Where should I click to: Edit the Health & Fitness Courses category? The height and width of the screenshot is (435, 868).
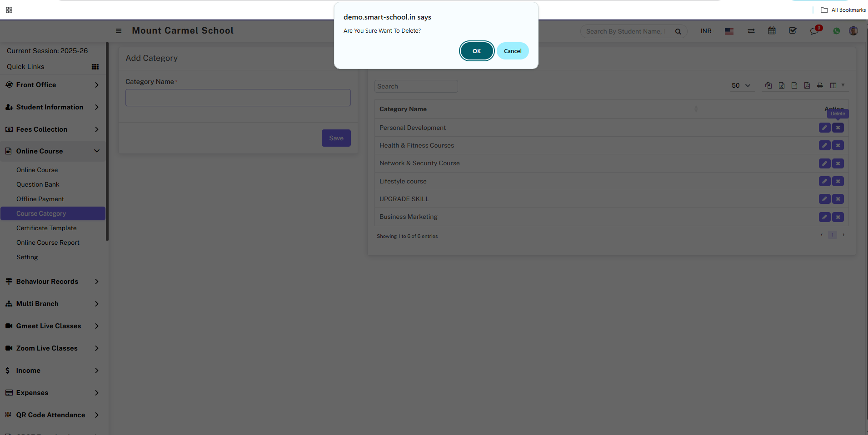coord(824,145)
